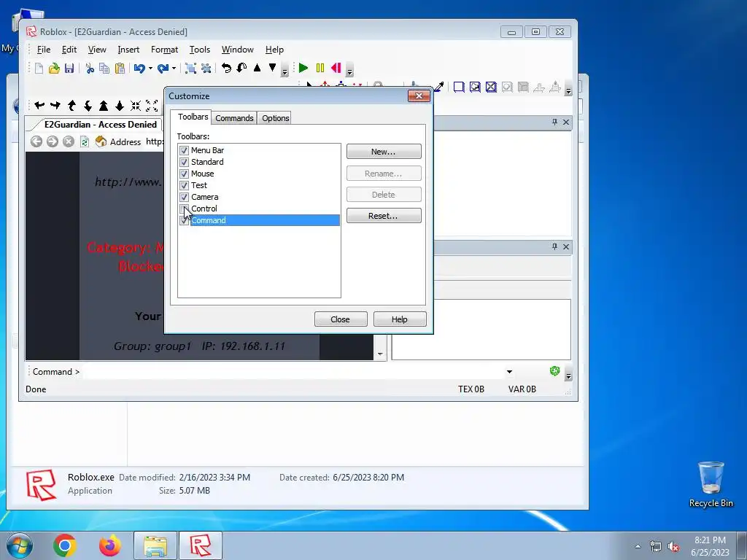Pin the upper right docked panel
The height and width of the screenshot is (560, 747).
[554, 122]
